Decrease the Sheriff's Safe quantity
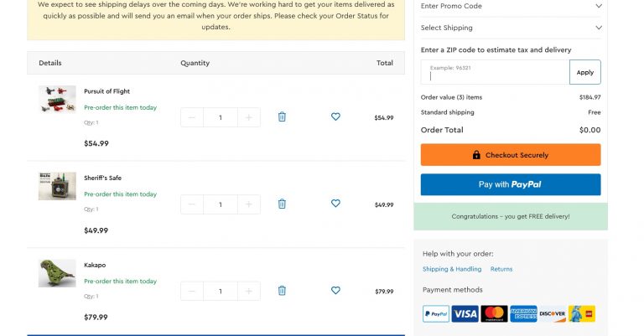The width and height of the screenshot is (644, 336). pos(192,204)
